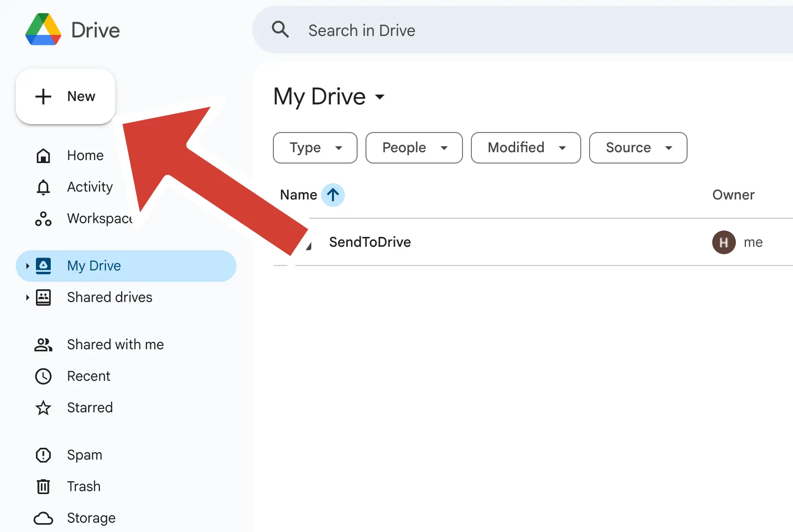The height and width of the screenshot is (532, 793).
Task: Select the Starred star icon
Action: pyautogui.click(x=43, y=407)
